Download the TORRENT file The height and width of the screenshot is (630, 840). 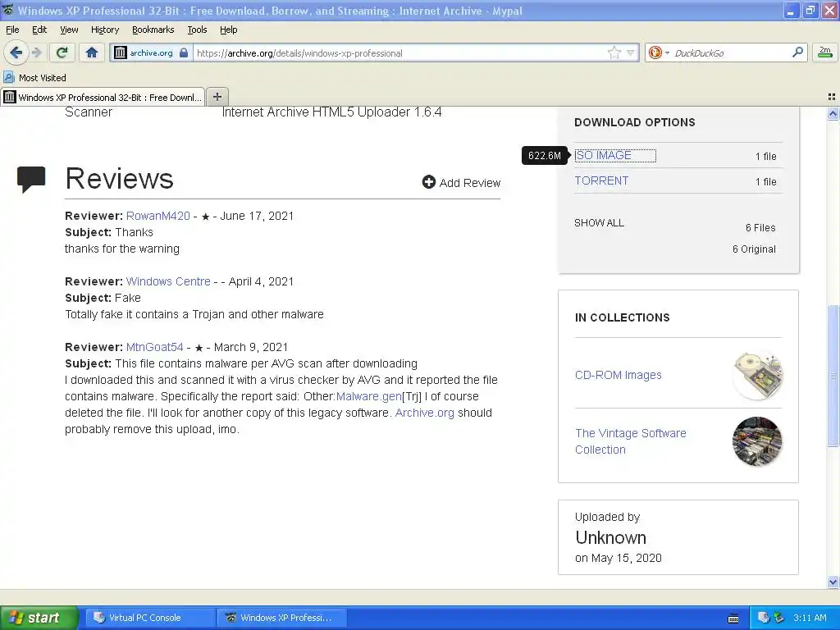point(601,180)
